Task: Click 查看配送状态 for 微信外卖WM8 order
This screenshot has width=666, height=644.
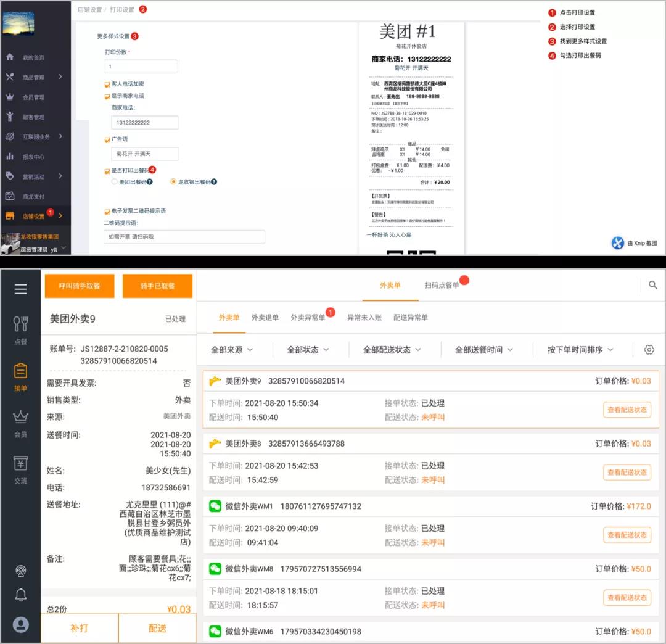Action: coord(627,598)
